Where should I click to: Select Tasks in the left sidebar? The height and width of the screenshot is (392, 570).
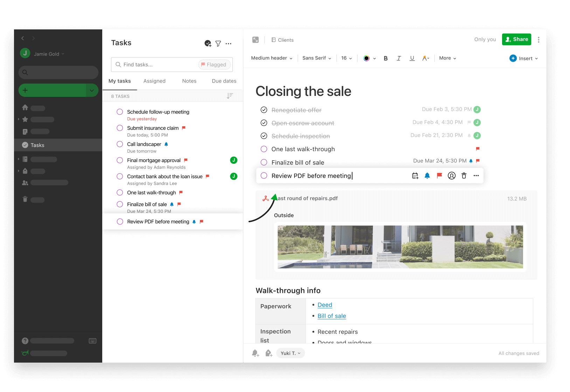click(x=58, y=145)
